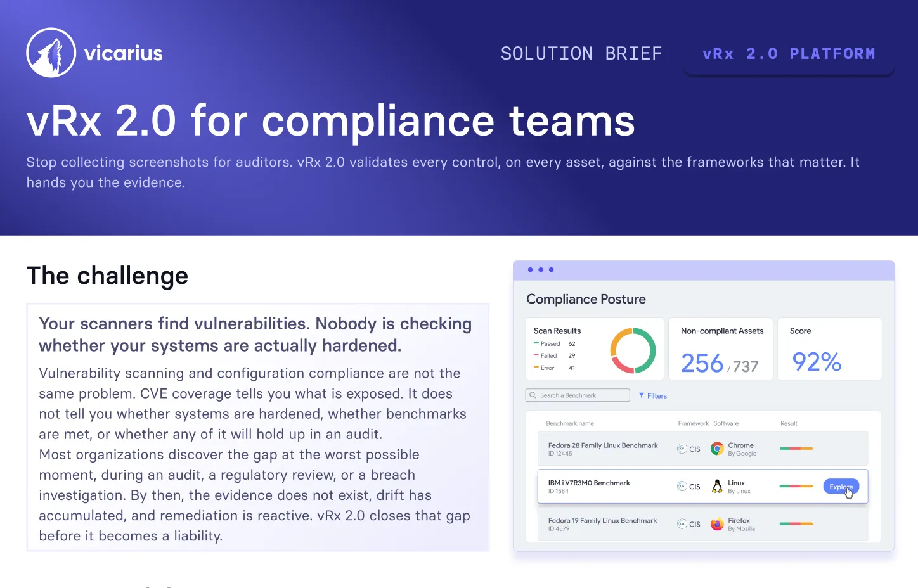Click the 256 non-compliant assets value
Image resolution: width=918 pixels, height=588 pixels.
[702, 363]
